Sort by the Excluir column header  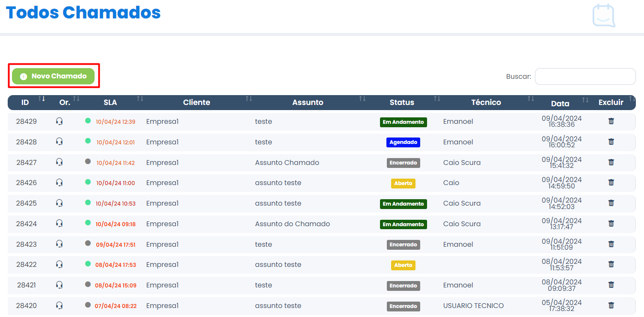click(611, 102)
